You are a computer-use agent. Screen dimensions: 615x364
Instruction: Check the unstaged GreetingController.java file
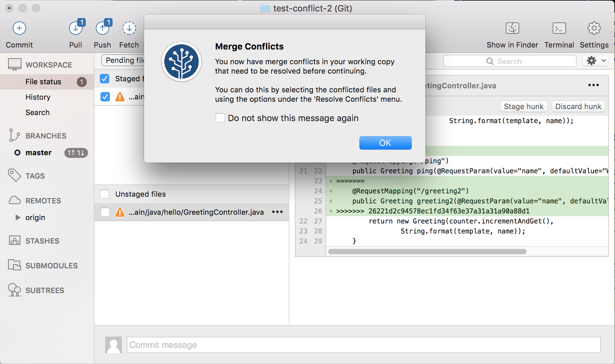coord(105,212)
